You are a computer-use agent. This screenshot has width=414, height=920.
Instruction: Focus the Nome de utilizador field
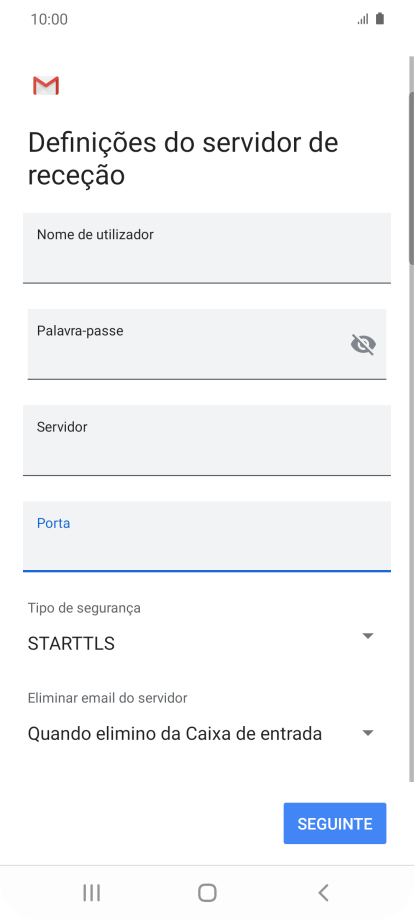point(207,248)
